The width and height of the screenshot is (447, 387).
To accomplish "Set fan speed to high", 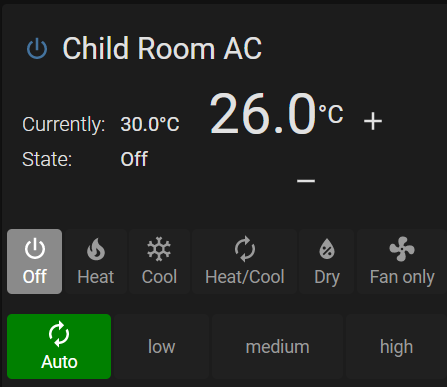I will tap(396, 346).
